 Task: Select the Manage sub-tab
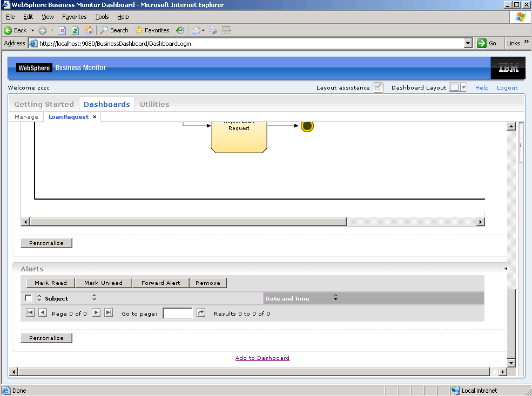click(26, 117)
